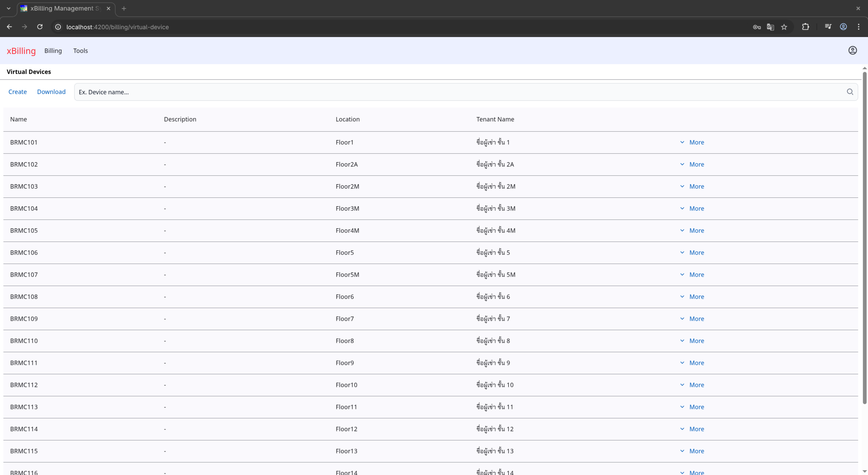Open the user account icon in the app header
The width and height of the screenshot is (868, 475).
[853, 50]
